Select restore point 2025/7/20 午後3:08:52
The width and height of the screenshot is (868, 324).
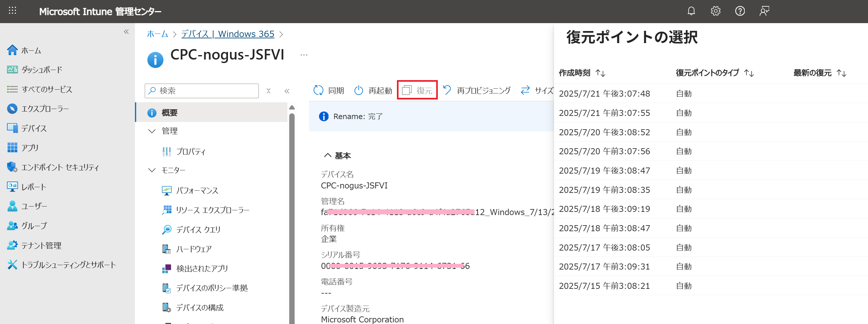click(711, 132)
